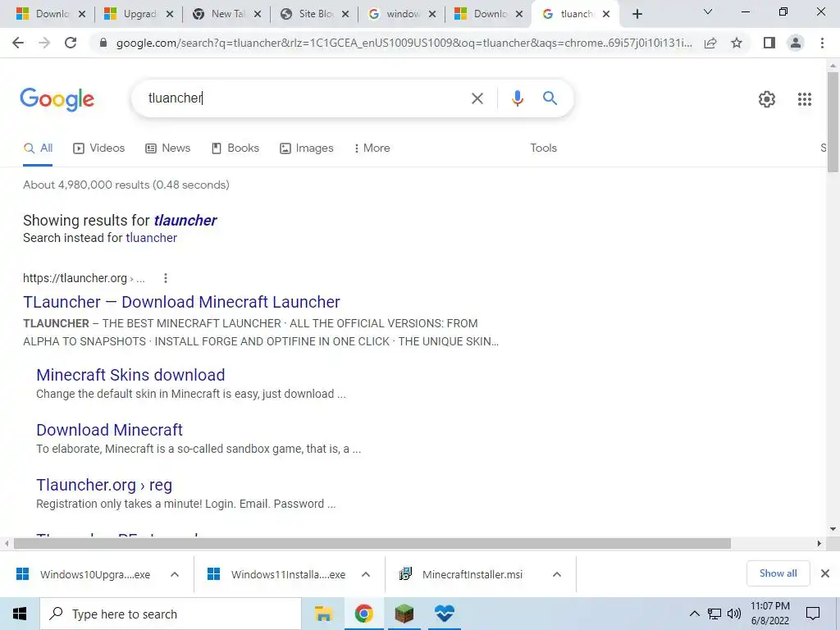Screen dimensions: 840x630
Task: Reload the current page
Action: pos(71,43)
